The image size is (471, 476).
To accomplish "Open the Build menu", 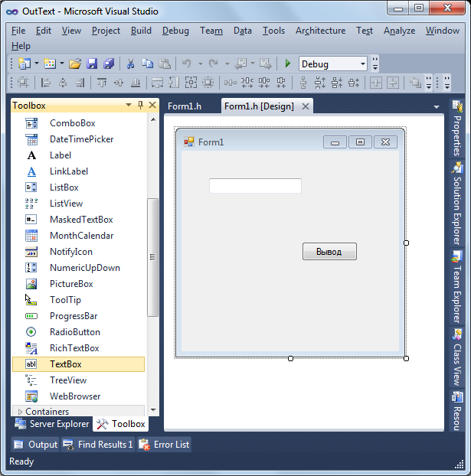I will click(141, 31).
